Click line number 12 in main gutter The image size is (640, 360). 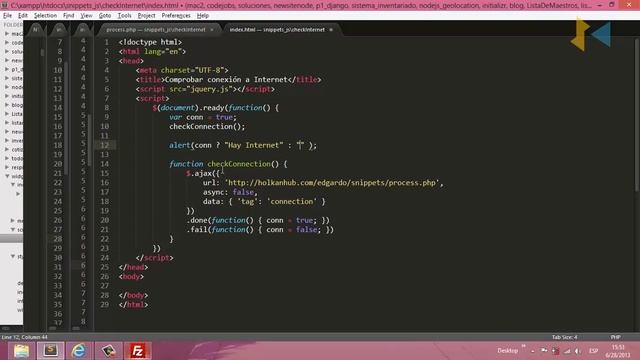104,145
